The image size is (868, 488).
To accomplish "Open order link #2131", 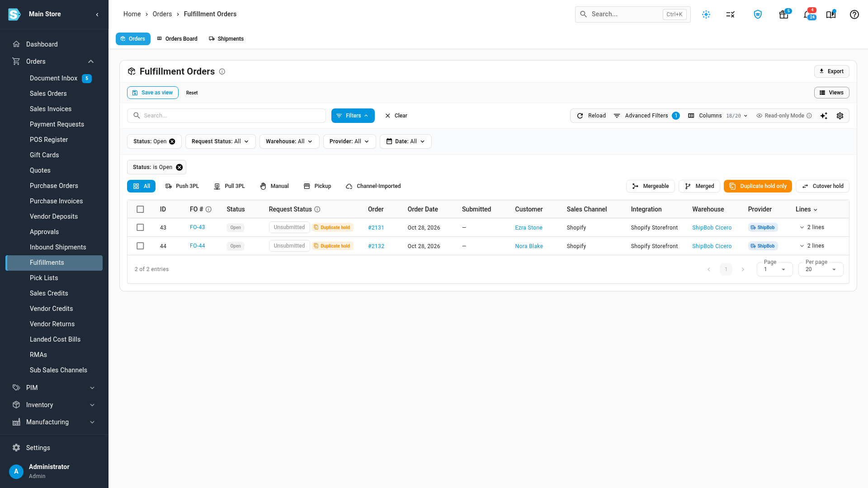I will [376, 228].
